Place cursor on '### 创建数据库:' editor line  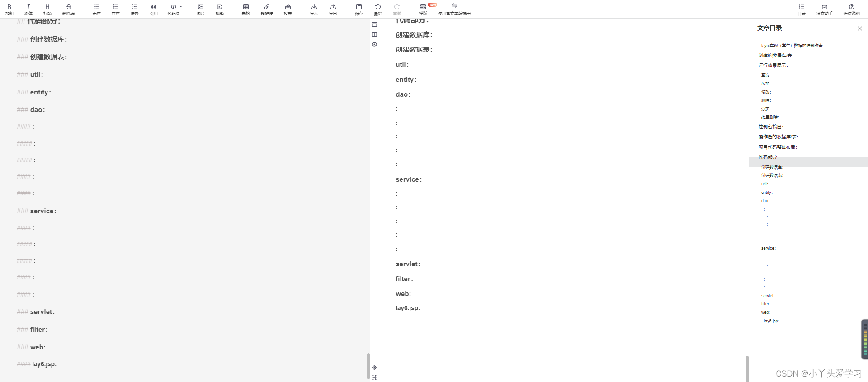42,39
